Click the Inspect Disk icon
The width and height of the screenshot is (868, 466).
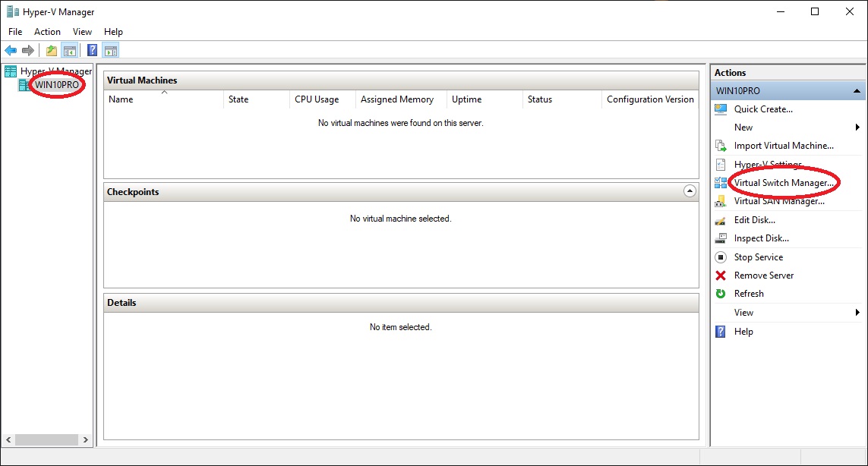[x=721, y=238]
